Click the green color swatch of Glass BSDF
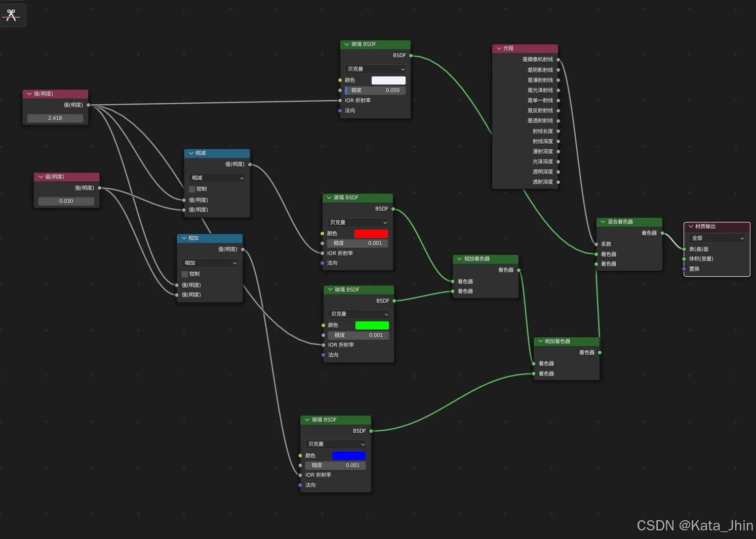The height and width of the screenshot is (539, 756). point(372,325)
